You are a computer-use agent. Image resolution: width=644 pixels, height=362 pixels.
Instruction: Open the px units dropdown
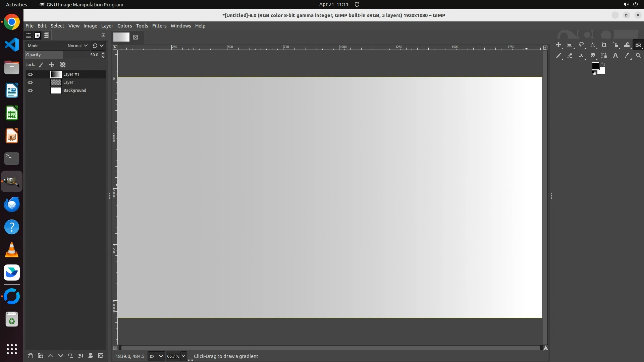point(156,356)
